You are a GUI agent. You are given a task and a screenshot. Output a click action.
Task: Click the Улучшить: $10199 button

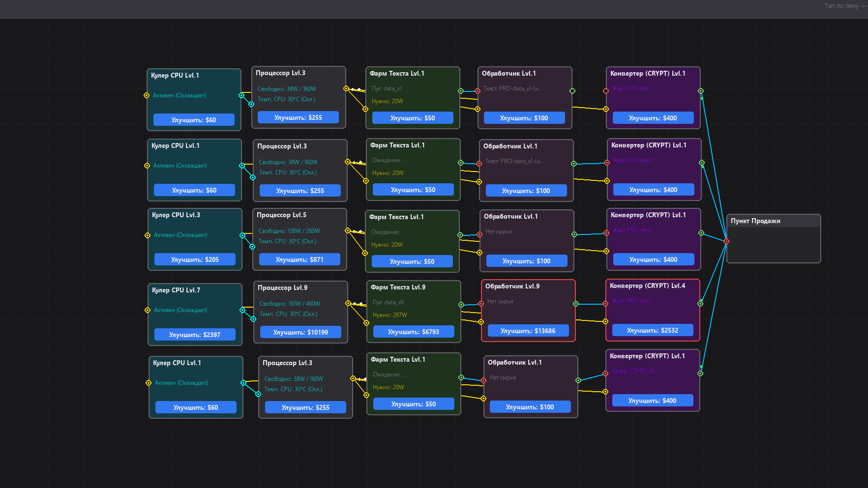click(x=300, y=332)
